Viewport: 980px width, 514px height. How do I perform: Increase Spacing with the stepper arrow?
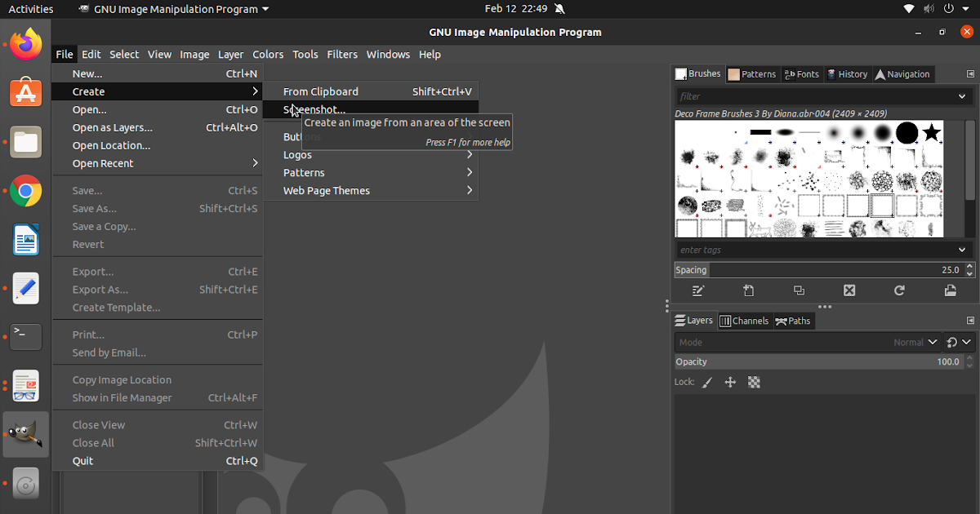click(970, 266)
